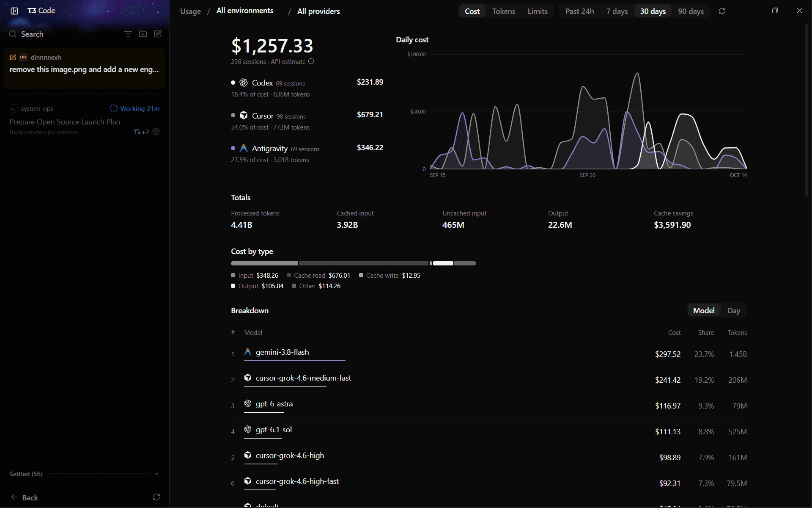Open the API estimate info icon
Image resolution: width=812 pixels, height=508 pixels.
[x=311, y=61]
